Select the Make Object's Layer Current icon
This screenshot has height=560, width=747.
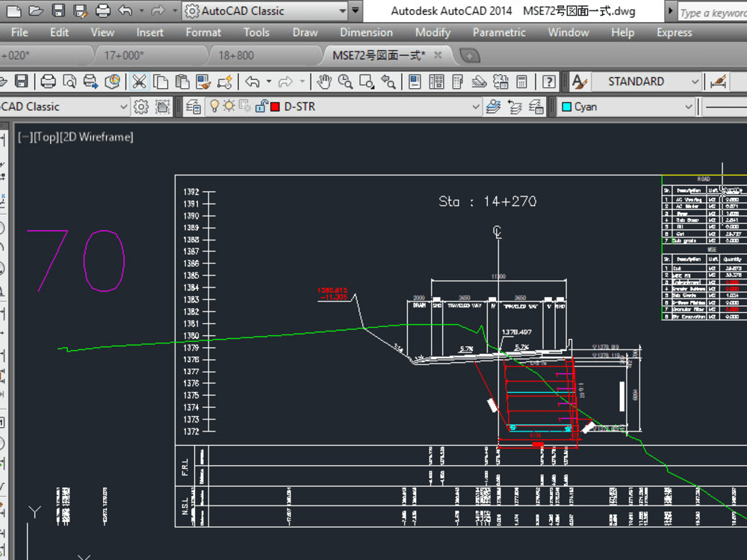click(x=492, y=106)
